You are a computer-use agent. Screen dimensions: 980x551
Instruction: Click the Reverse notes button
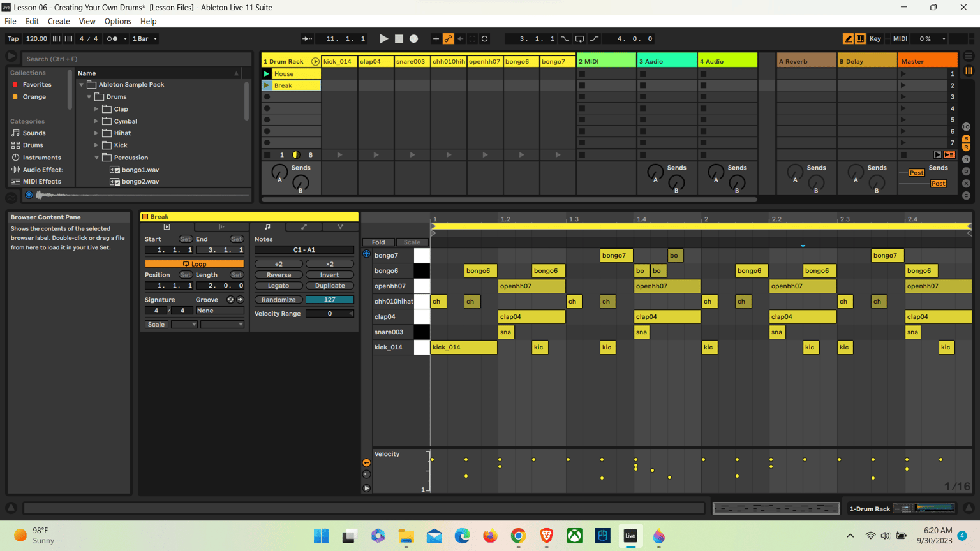[x=279, y=275]
